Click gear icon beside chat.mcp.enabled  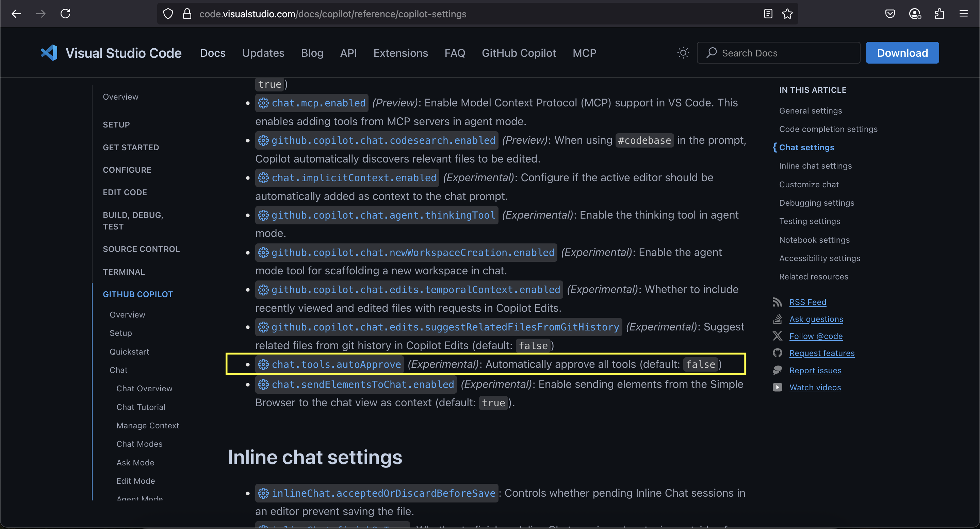[x=263, y=103]
